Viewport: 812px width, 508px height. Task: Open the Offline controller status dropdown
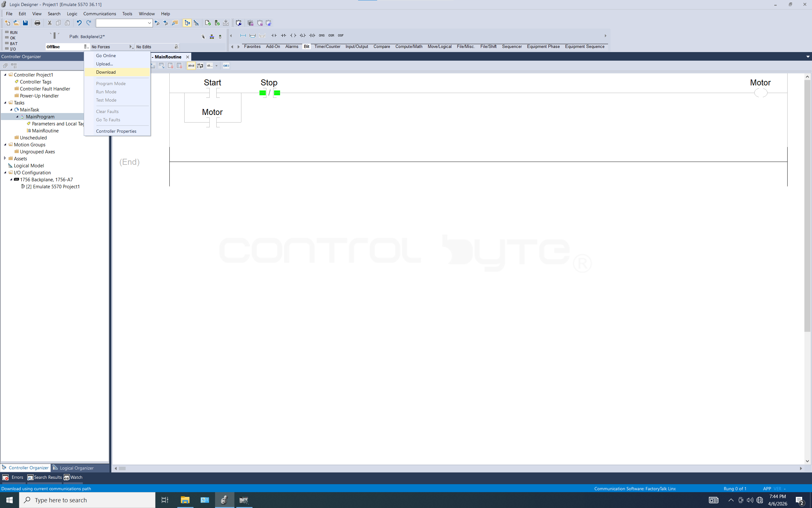click(x=87, y=47)
